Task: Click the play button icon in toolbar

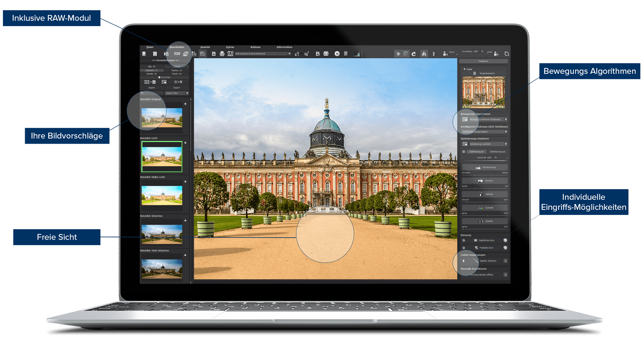Action: (x=337, y=53)
